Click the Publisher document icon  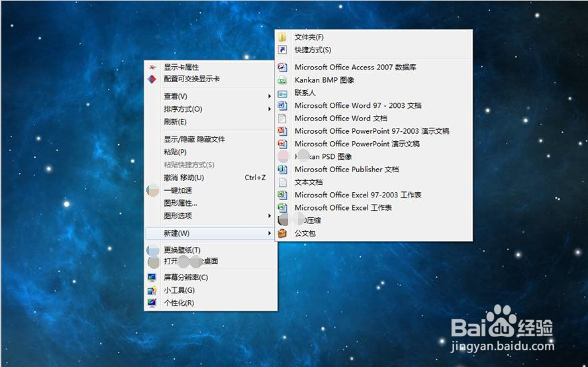click(282, 169)
